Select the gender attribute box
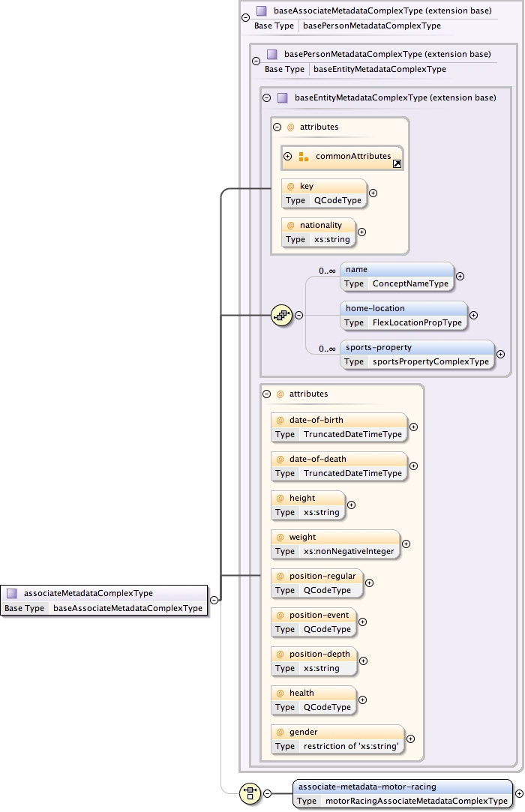Viewport: 525px width, 812px height. (337, 739)
